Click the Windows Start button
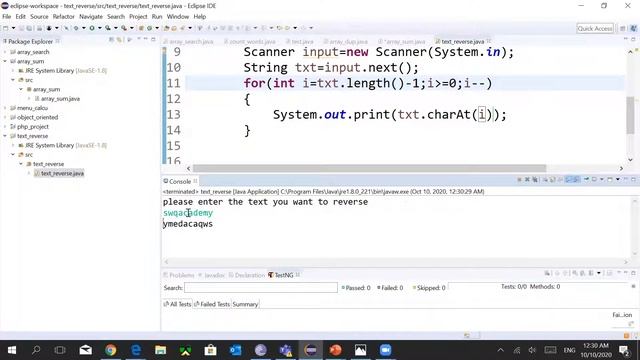This screenshot has height=360, width=640. pyautogui.click(x=12, y=350)
